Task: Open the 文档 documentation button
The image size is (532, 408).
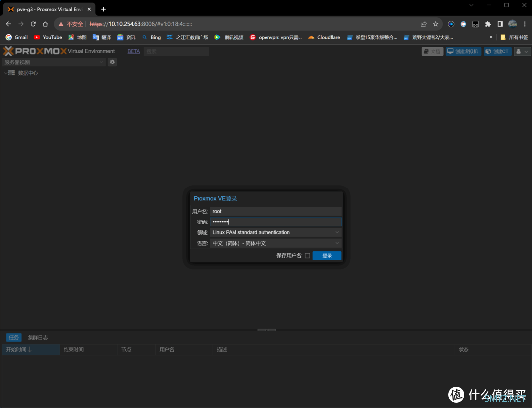Action: point(432,51)
